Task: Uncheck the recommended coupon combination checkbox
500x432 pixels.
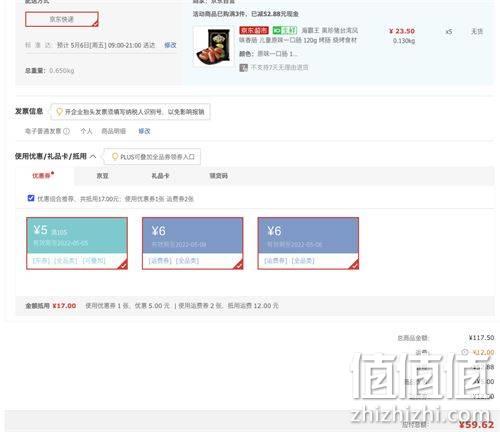Action: 31,198
